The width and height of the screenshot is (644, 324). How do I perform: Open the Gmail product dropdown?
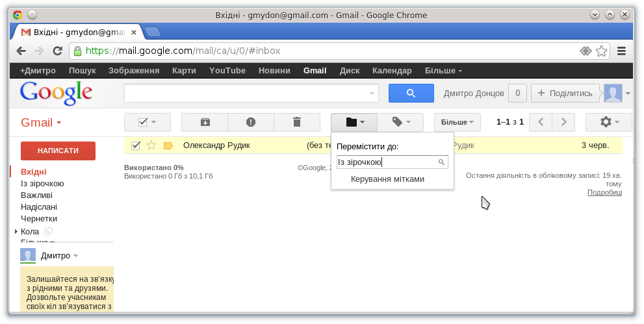(41, 123)
